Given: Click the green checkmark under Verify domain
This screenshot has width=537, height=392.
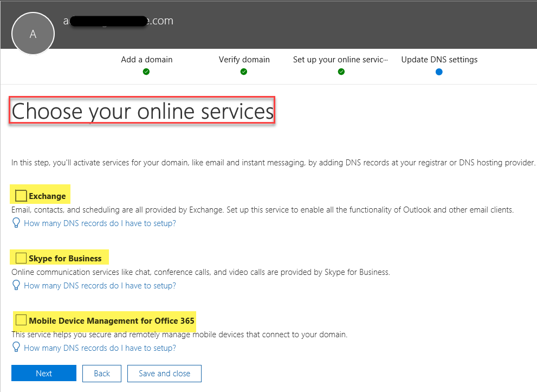Looking at the screenshot, I should coord(244,72).
